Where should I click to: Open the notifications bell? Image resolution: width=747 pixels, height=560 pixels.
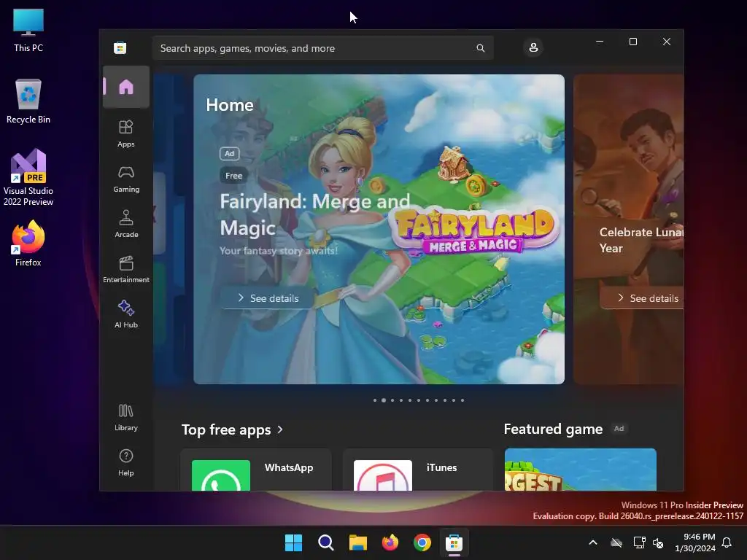tap(727, 542)
